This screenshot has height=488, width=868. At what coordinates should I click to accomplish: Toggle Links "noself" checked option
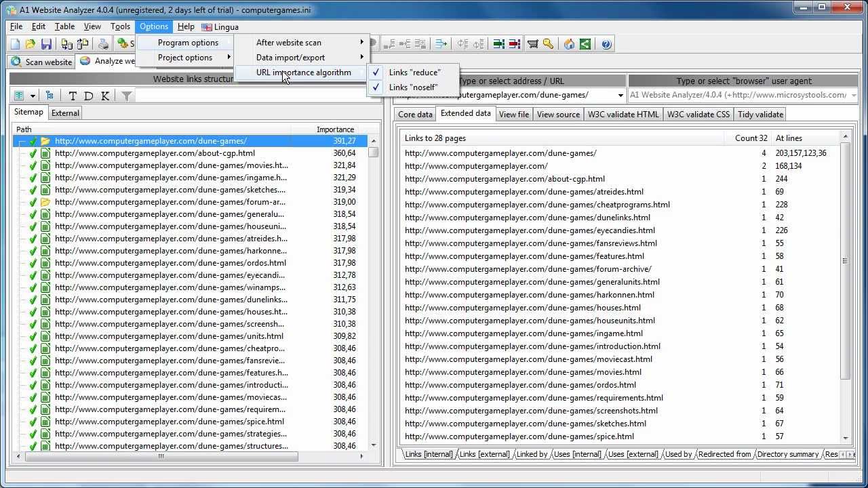pos(414,87)
